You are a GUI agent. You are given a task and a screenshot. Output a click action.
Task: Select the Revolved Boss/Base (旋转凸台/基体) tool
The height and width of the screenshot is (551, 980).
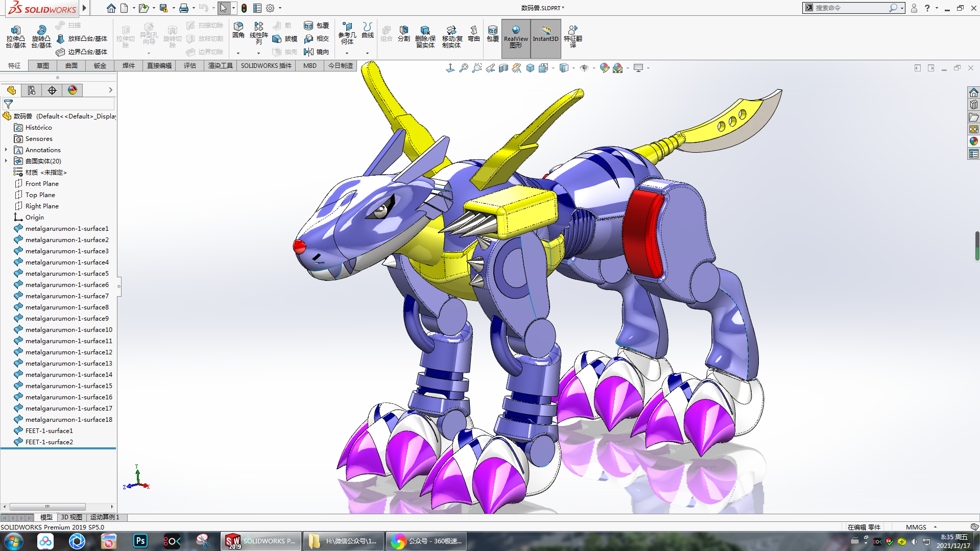(x=41, y=37)
